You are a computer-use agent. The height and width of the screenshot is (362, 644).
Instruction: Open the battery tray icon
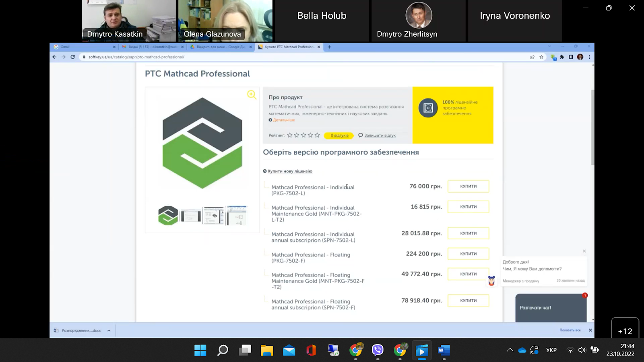594,350
